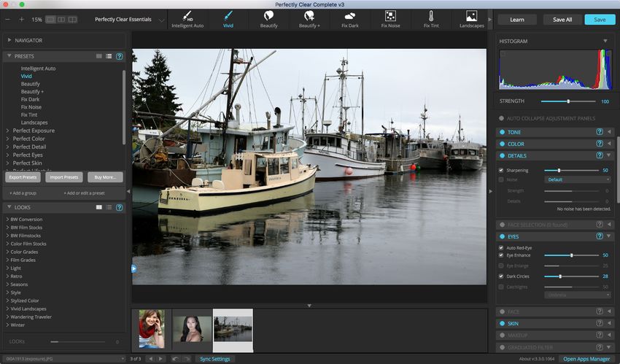Image resolution: width=620 pixels, height=364 pixels.
Task: Click the Save All button
Action: (562, 20)
